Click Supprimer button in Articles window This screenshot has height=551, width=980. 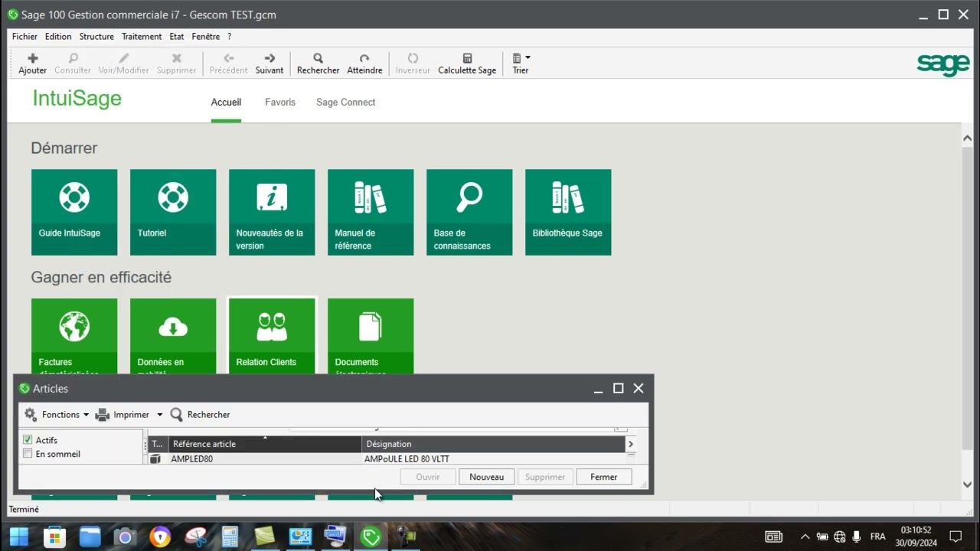point(545,477)
